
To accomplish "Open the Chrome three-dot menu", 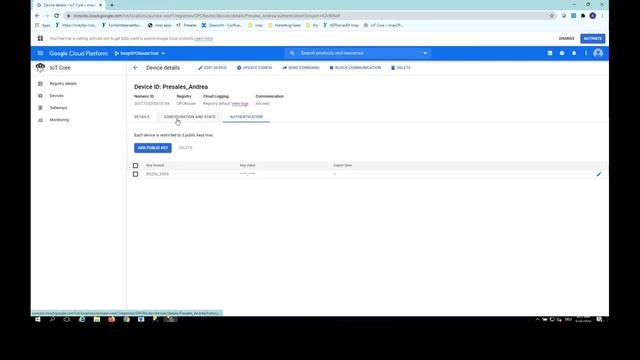I will click(x=602, y=16).
